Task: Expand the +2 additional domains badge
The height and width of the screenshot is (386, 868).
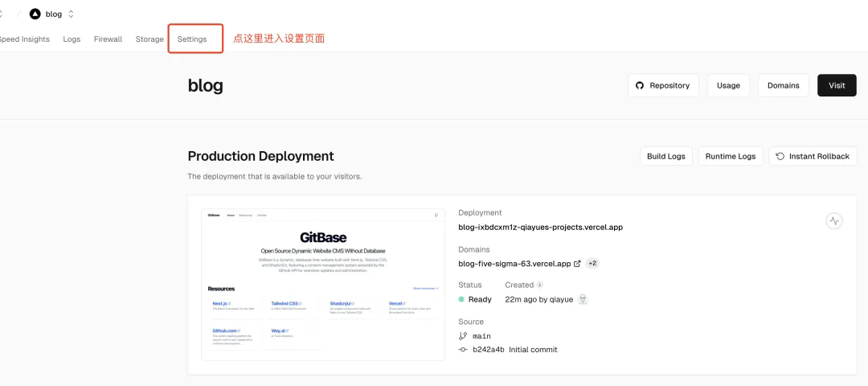Action: (592, 264)
